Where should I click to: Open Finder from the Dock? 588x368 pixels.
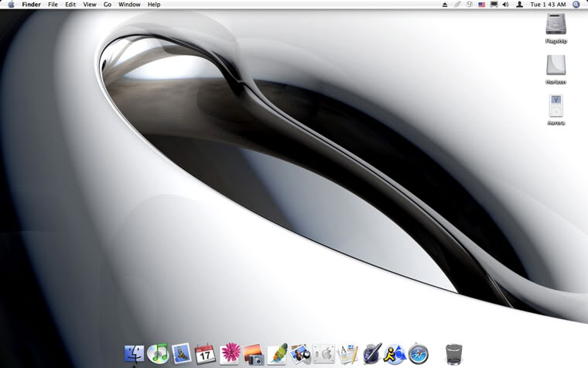click(x=134, y=354)
